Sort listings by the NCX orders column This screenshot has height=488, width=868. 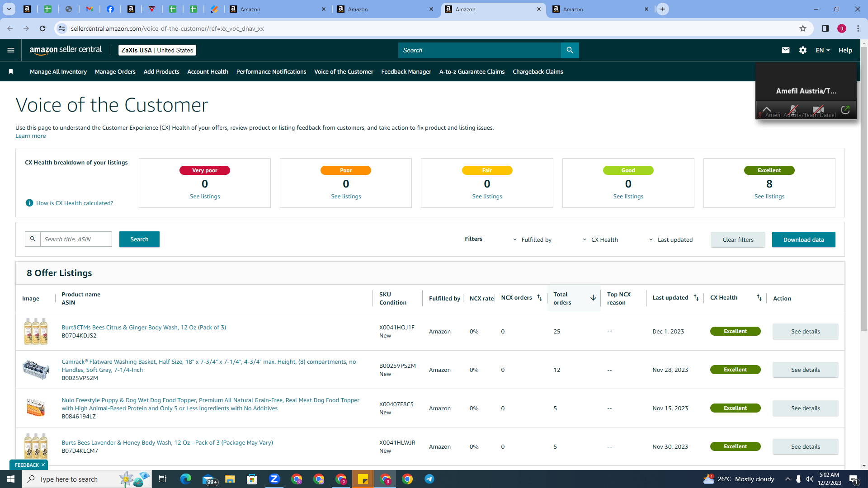539,298
